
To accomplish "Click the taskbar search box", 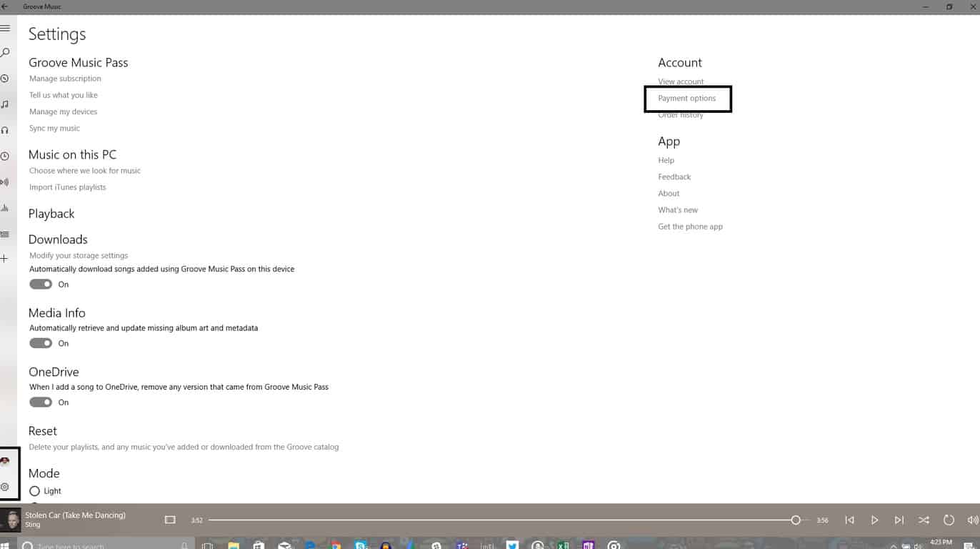I will click(x=106, y=545).
